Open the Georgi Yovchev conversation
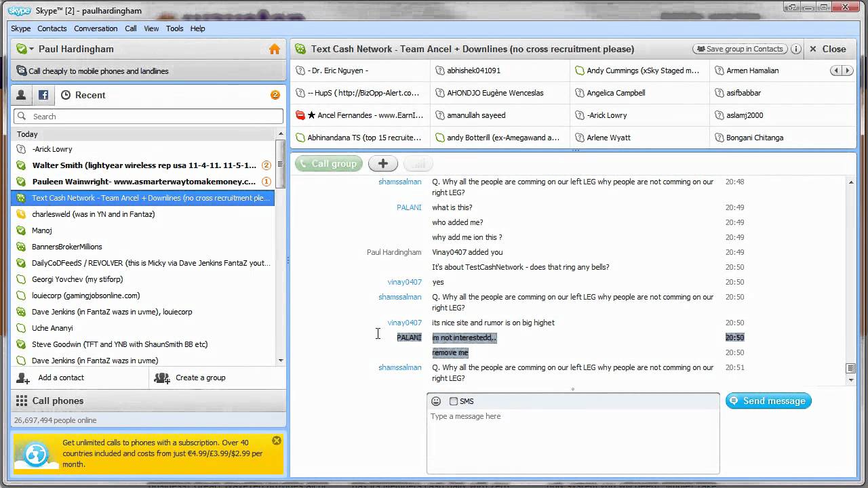The width and height of the screenshot is (868, 488). tap(143, 279)
